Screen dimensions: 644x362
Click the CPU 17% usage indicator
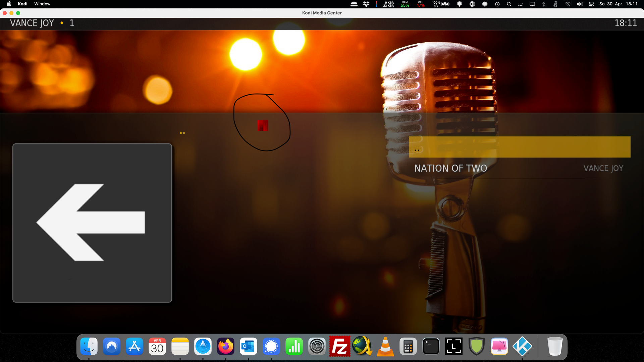point(421,4)
